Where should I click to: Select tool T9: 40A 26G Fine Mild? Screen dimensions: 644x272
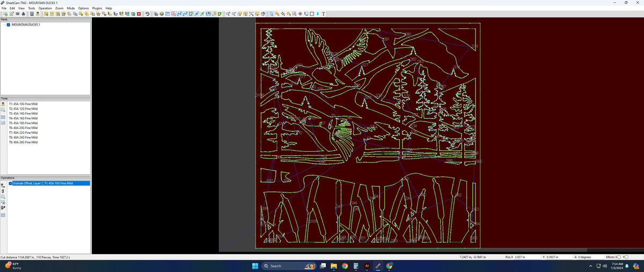(x=23, y=142)
